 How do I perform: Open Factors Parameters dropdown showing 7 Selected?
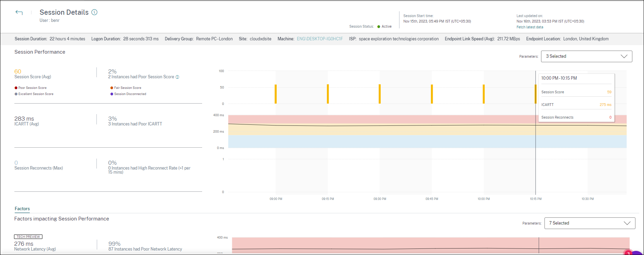click(x=589, y=223)
